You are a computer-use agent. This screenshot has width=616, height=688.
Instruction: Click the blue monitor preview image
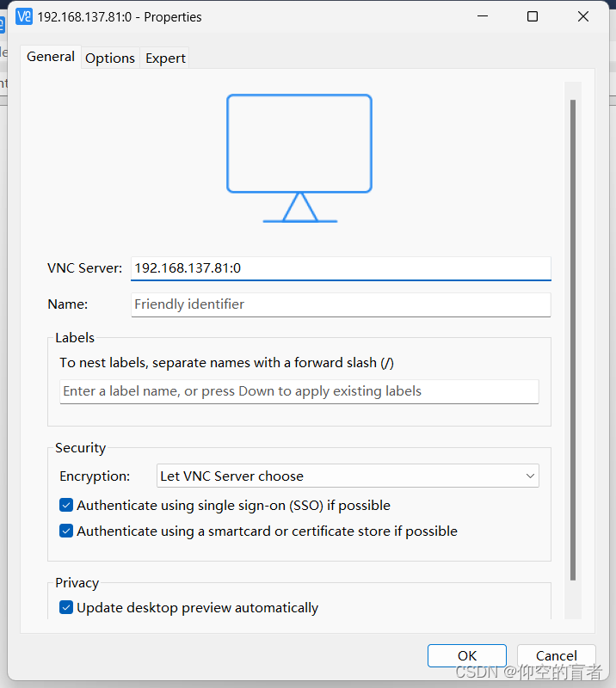[x=299, y=158]
